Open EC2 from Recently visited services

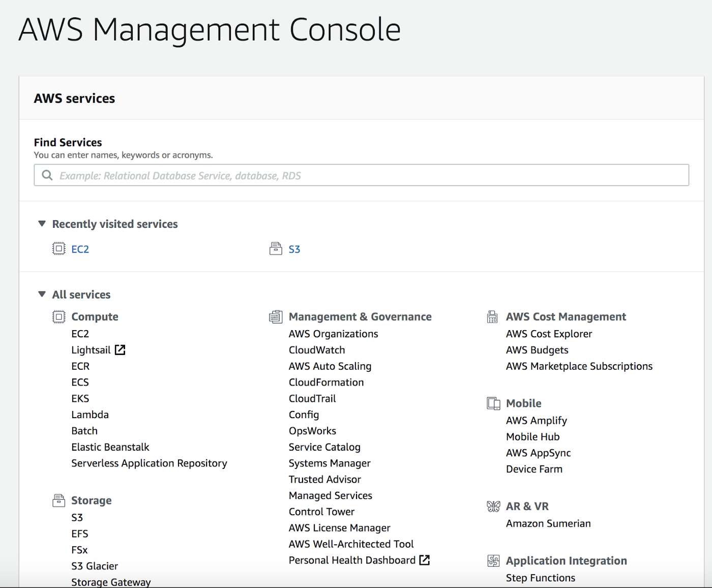point(80,249)
